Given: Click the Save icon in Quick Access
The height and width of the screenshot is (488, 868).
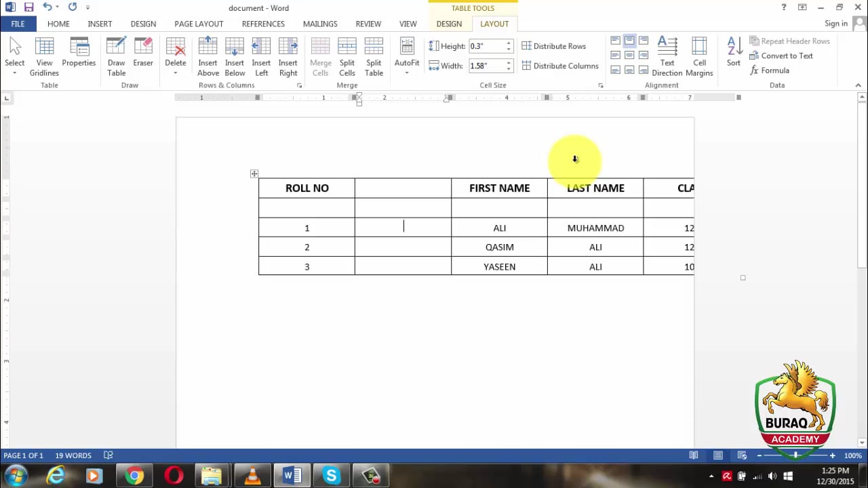Looking at the screenshot, I should click(x=28, y=7).
